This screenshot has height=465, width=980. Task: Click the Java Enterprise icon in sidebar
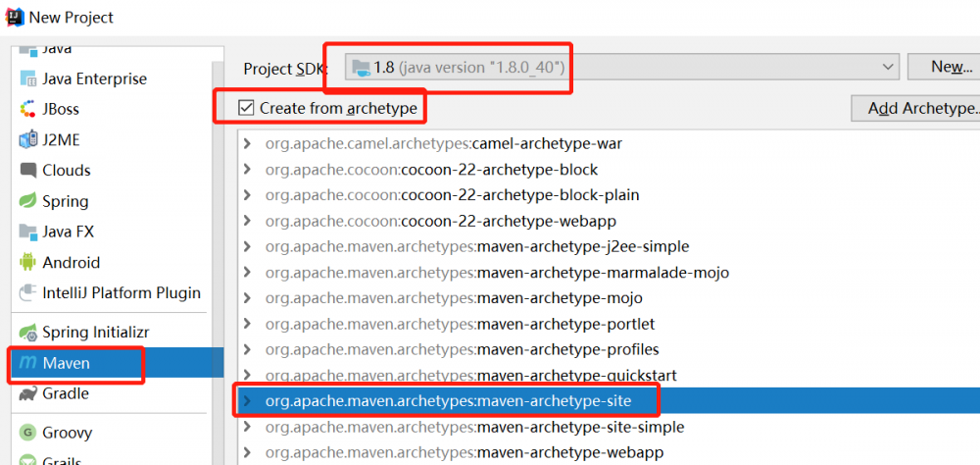click(28, 78)
